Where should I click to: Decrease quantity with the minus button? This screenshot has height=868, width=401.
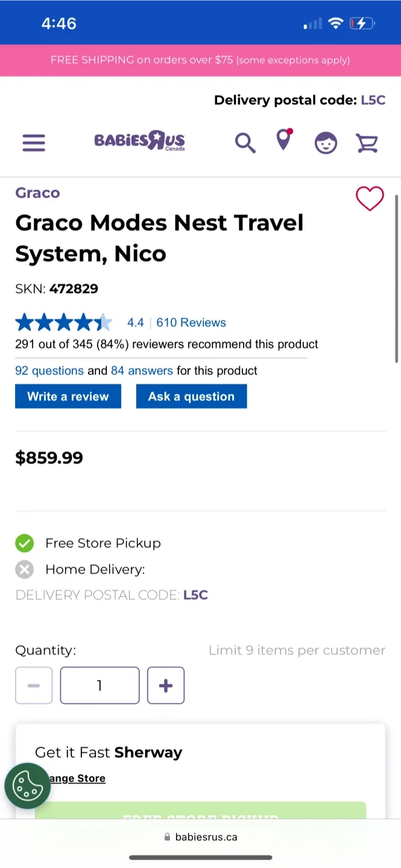click(x=34, y=685)
